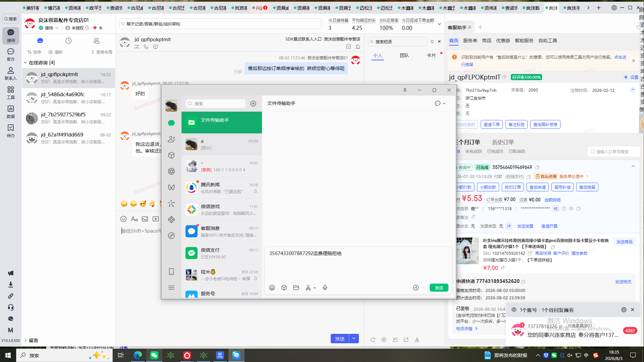This screenshot has height=362, width=644.
Task: Open the 金额明细 link
Action: pos(552,200)
